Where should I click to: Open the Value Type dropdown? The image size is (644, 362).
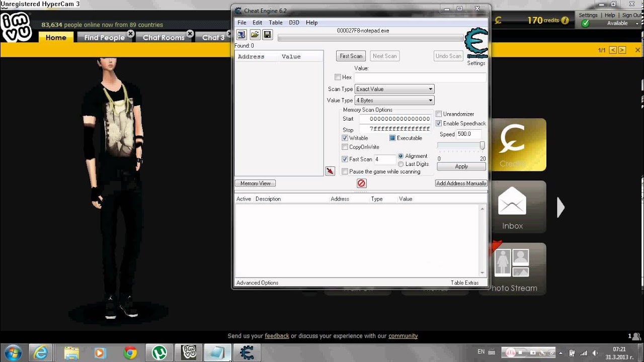click(x=394, y=101)
